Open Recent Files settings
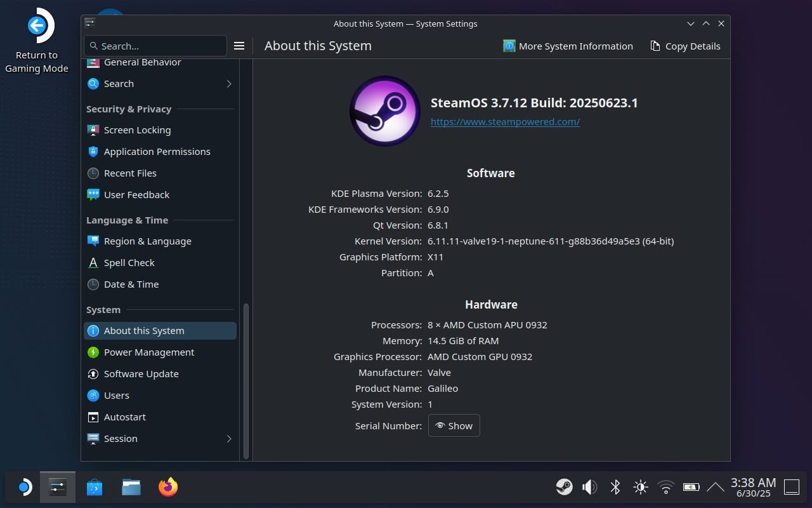 tap(160, 173)
